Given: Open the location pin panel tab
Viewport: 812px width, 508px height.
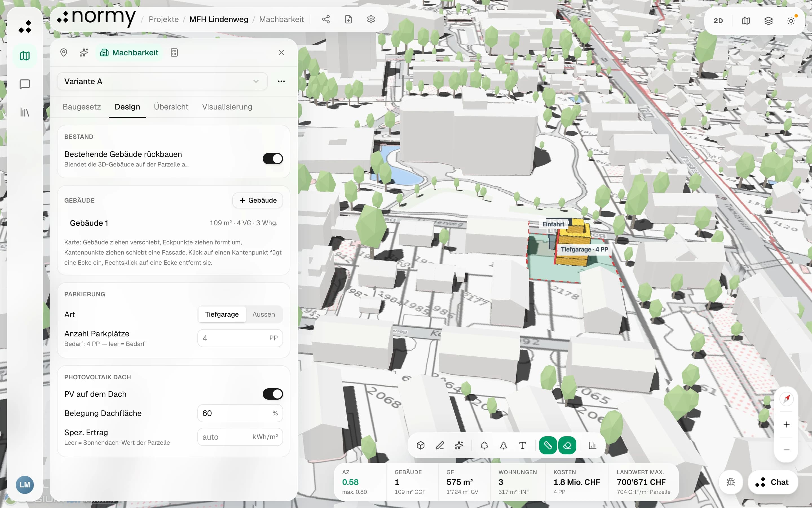Looking at the screenshot, I should pyautogui.click(x=63, y=52).
